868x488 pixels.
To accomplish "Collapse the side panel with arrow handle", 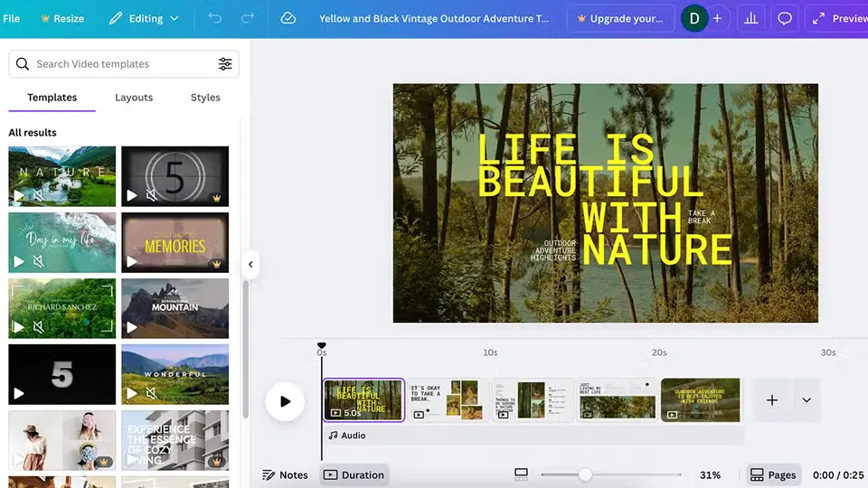I will click(x=250, y=265).
